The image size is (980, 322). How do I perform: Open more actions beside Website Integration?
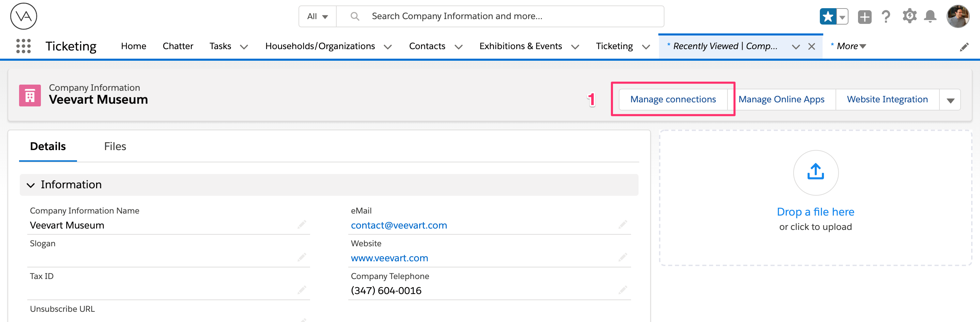coord(951,99)
